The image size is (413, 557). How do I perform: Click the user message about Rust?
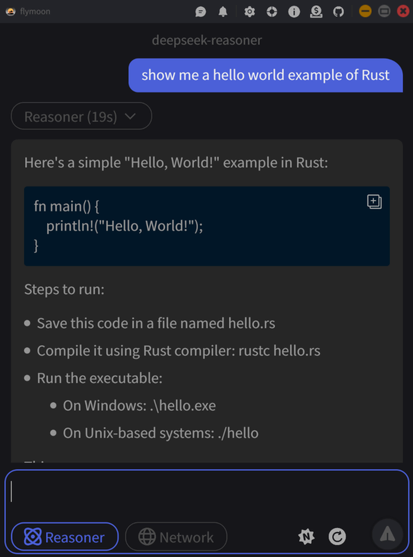(x=265, y=75)
